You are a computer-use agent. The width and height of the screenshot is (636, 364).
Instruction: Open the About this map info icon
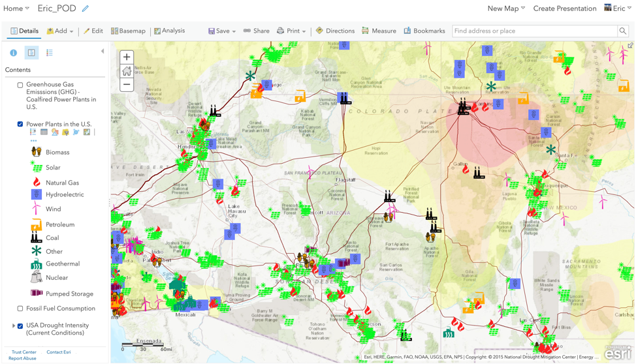point(13,53)
